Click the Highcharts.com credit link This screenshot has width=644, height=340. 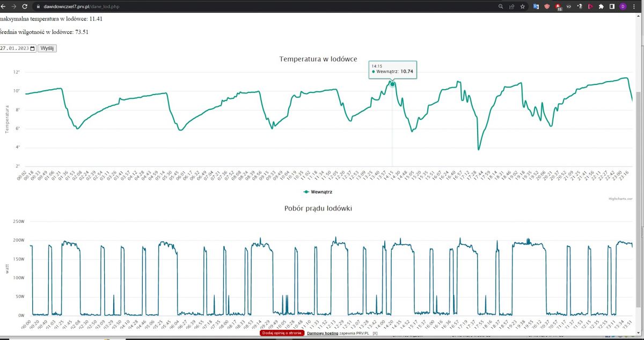pos(620,199)
